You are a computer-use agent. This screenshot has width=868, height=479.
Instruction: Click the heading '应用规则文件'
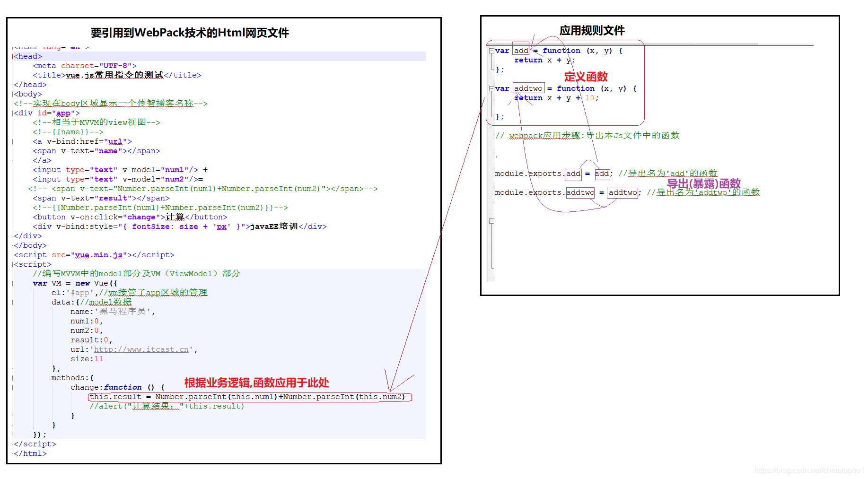click(592, 31)
